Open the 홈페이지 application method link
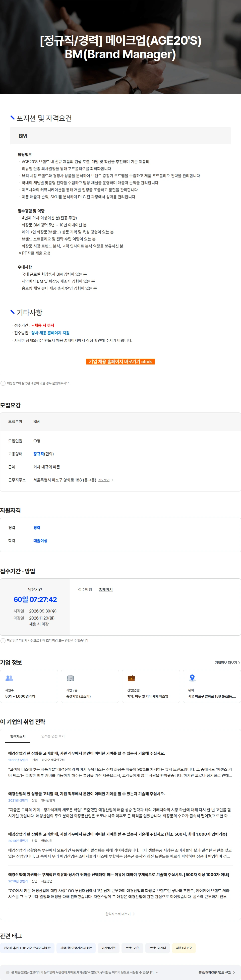The width and height of the screenshot is (241, 980). (105, 589)
